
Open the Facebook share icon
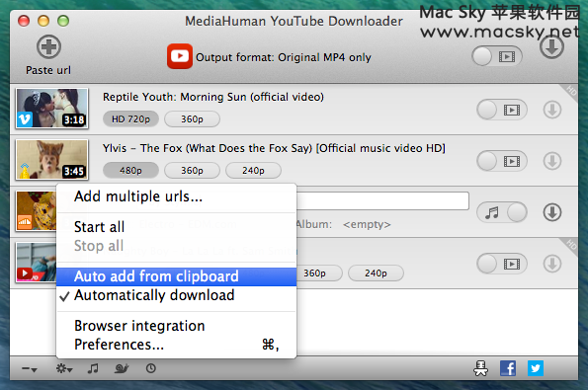coord(508,368)
